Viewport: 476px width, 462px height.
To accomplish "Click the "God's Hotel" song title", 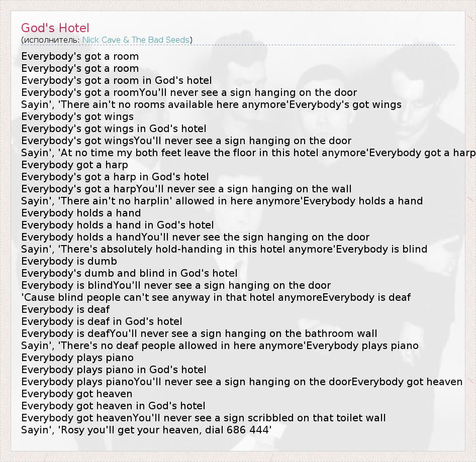I will 55,28.
